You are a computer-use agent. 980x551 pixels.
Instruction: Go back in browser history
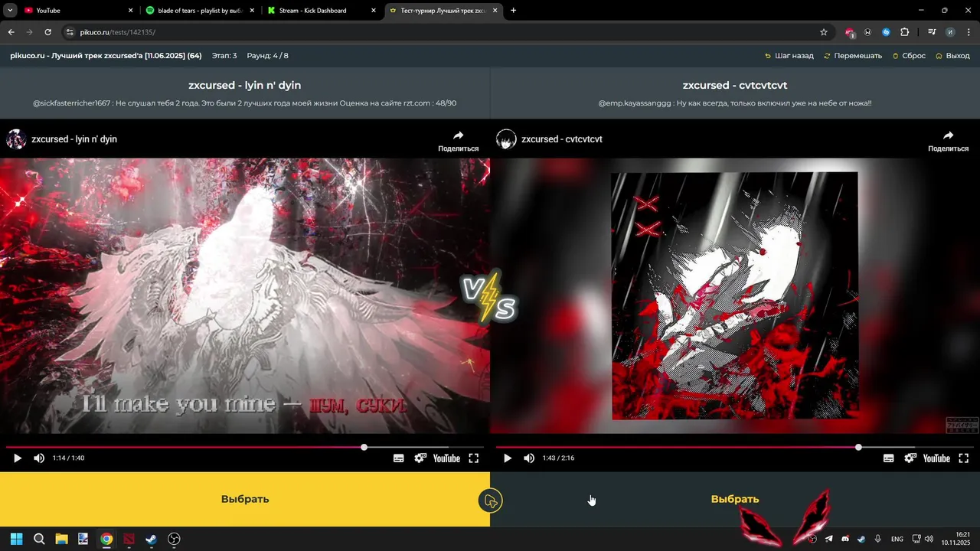[x=11, y=32]
